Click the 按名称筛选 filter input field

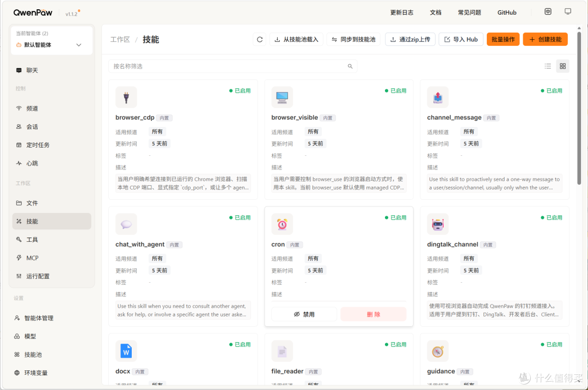[232, 66]
